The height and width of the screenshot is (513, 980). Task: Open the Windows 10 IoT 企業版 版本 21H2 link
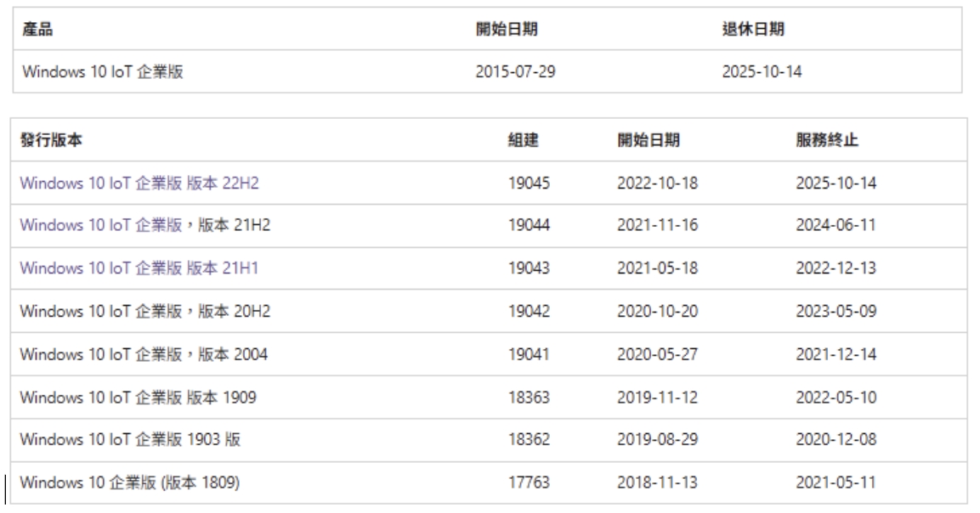pyautogui.click(x=144, y=225)
